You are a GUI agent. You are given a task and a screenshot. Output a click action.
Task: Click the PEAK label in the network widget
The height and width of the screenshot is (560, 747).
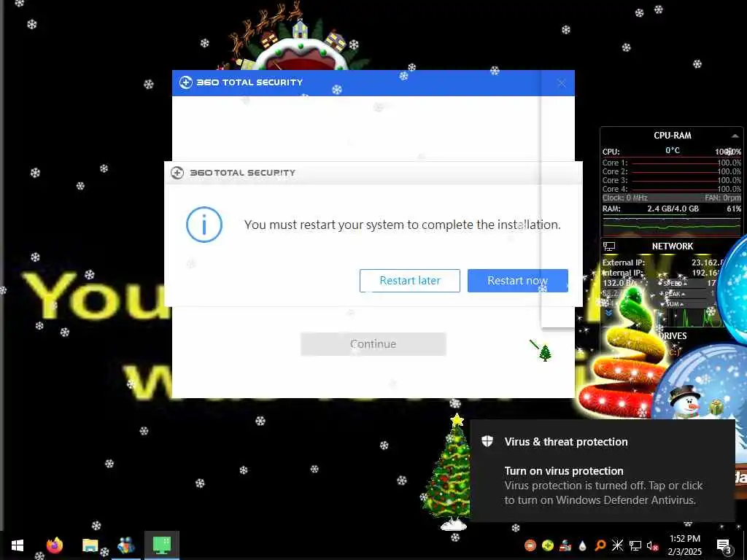[673, 294]
